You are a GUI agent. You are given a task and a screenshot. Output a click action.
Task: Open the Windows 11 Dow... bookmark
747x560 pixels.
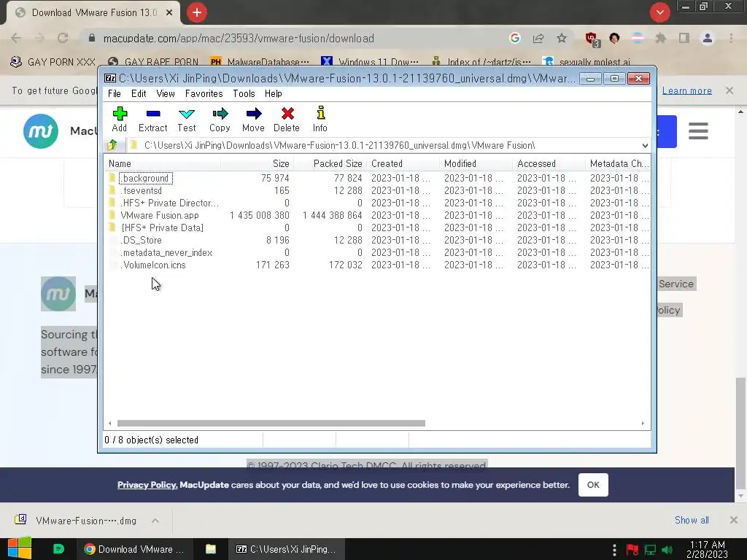coord(370,62)
